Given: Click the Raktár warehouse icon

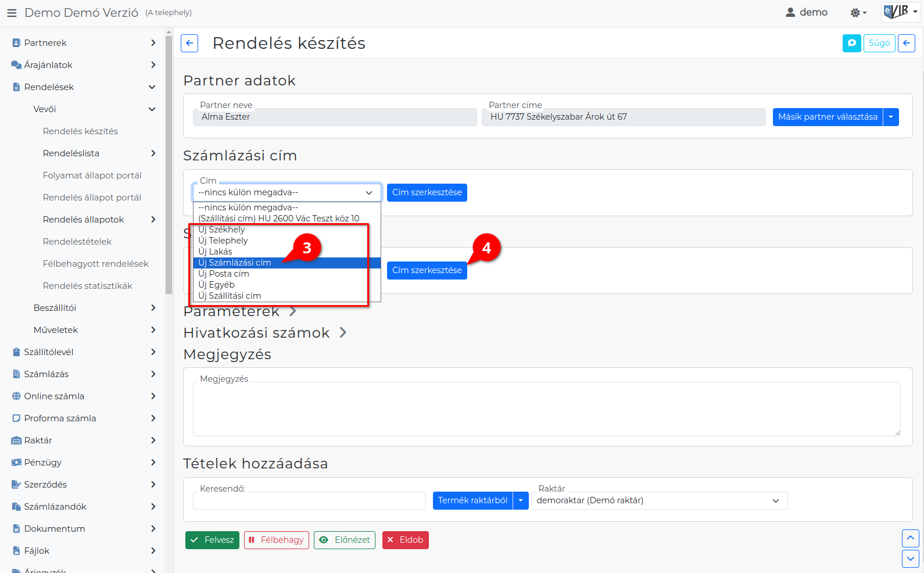Looking at the screenshot, I should pyautogui.click(x=16, y=441).
